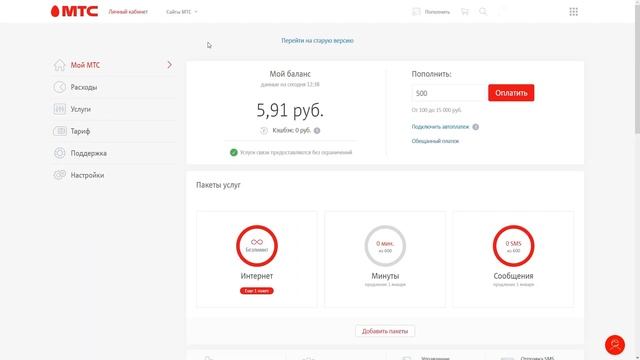
Task: Select Мой МТС in sidebar
Action: click(x=85, y=65)
